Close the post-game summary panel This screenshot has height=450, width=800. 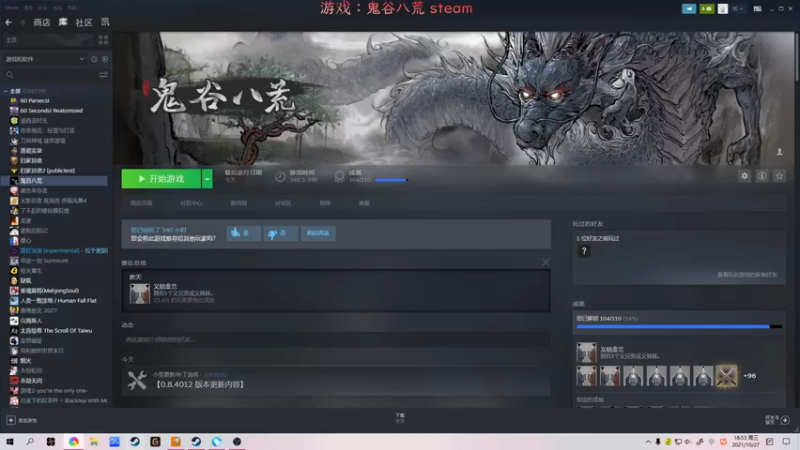pos(545,262)
